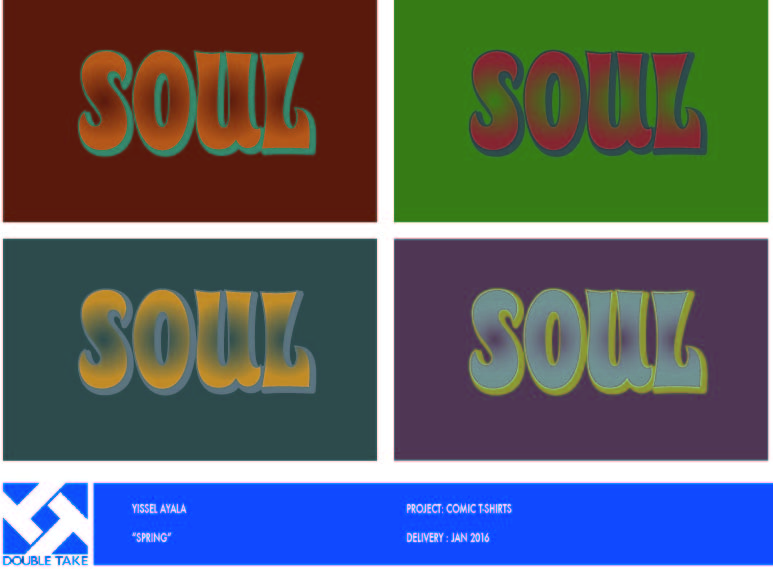Click the gray-blue SOUL lettering on purple
This screenshot has width=773, height=569.
(x=588, y=341)
